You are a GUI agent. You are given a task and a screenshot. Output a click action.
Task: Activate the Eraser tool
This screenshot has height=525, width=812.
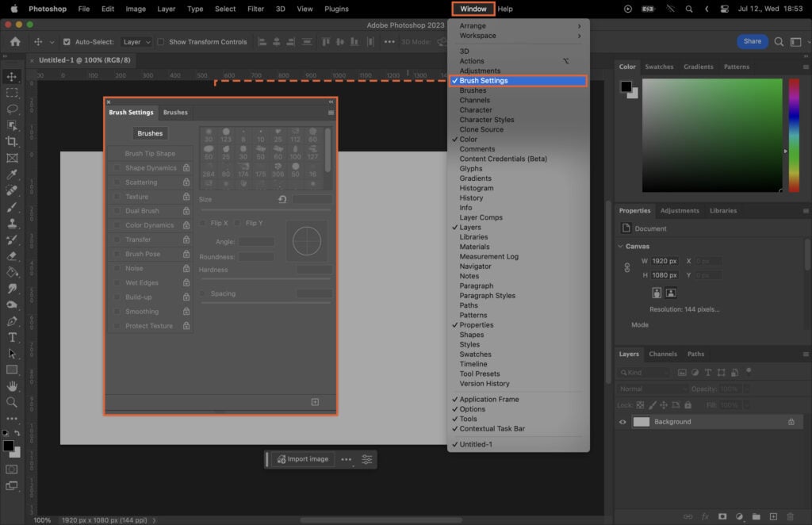(10, 257)
